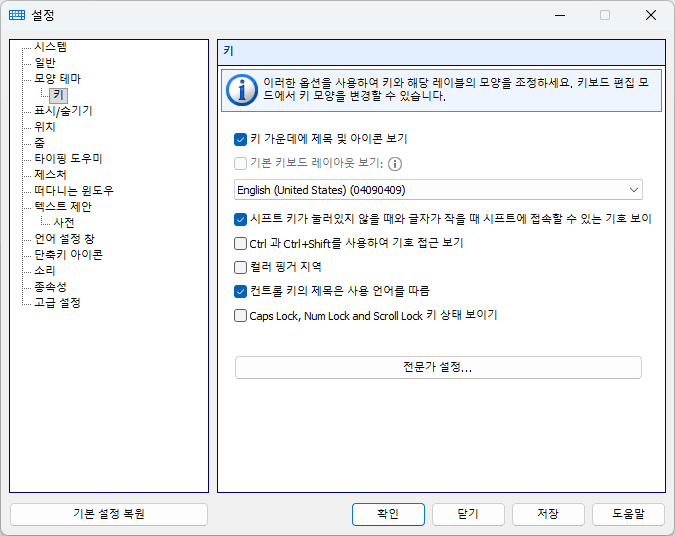Click the info icon beside 기본 키보드 레이아웃 보기
The height and width of the screenshot is (536, 675).
[x=395, y=164]
